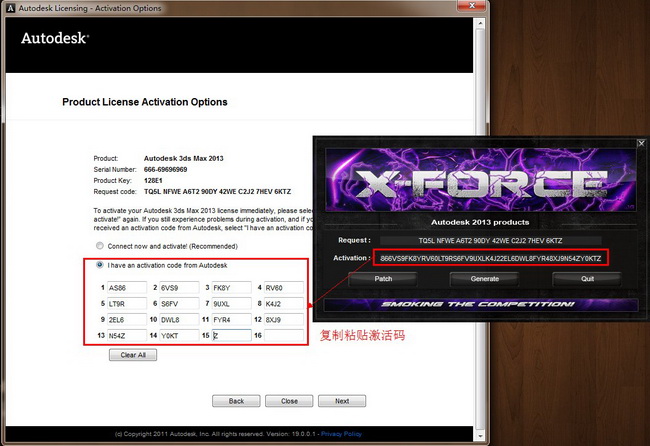The image size is (650, 446).
Task: Close the Autodesk Licensing window
Action: tap(472, 5)
